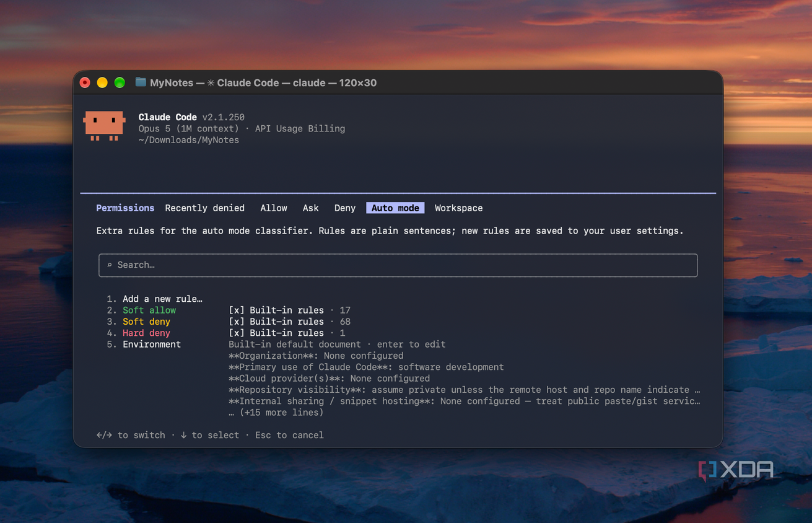Screen dimensions: 812x523
Task: Toggle Soft deny built-in rules checkbox
Action: coord(236,322)
